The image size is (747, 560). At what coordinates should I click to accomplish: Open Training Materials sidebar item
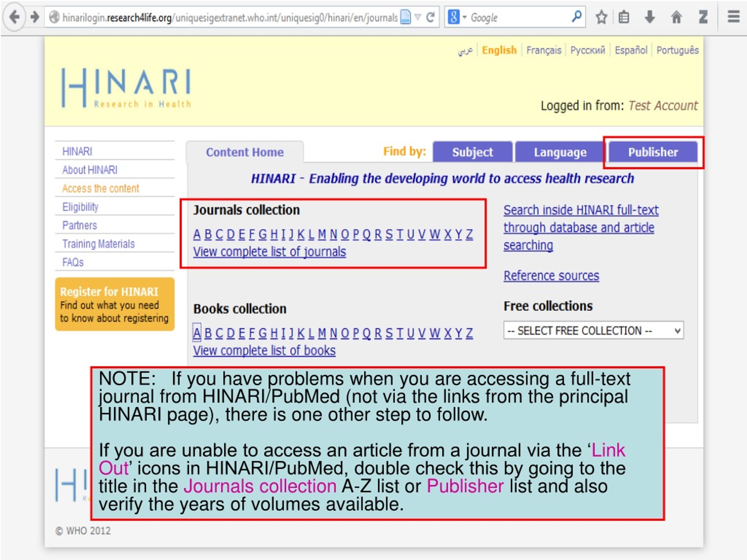pyautogui.click(x=98, y=244)
